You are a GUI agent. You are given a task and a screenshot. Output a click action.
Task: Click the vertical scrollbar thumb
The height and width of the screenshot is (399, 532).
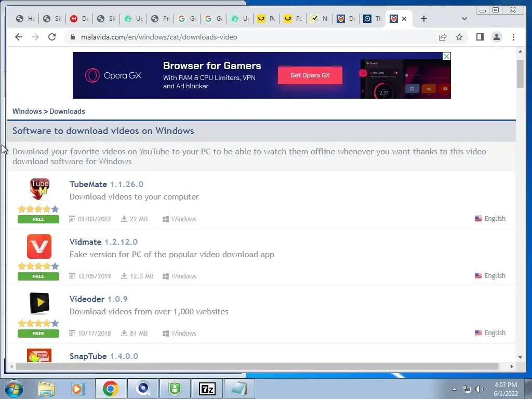click(x=520, y=74)
